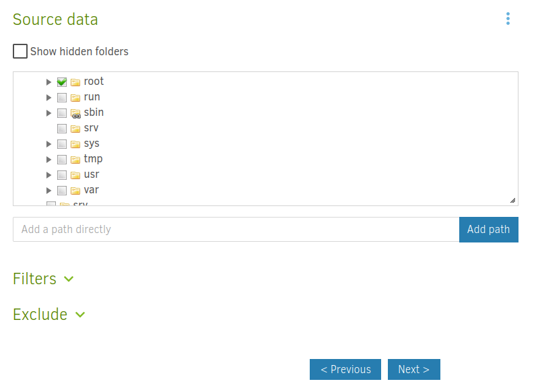Expand the root folder tree node
The height and width of the screenshot is (392, 536).
pos(48,82)
